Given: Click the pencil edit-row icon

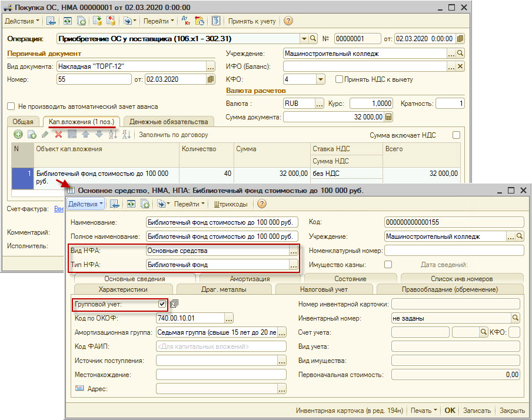Looking at the screenshot, I should pos(45,134).
